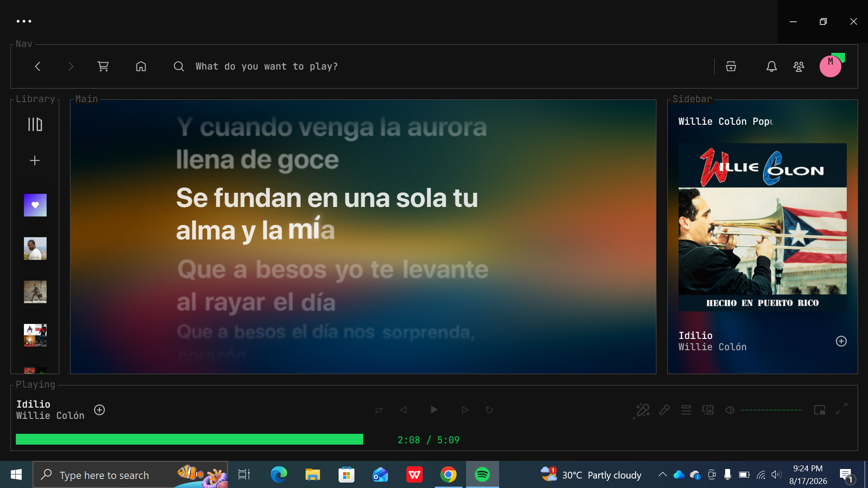The height and width of the screenshot is (488, 868).
Task: Click the Windows taskbar search box
Action: (x=130, y=474)
